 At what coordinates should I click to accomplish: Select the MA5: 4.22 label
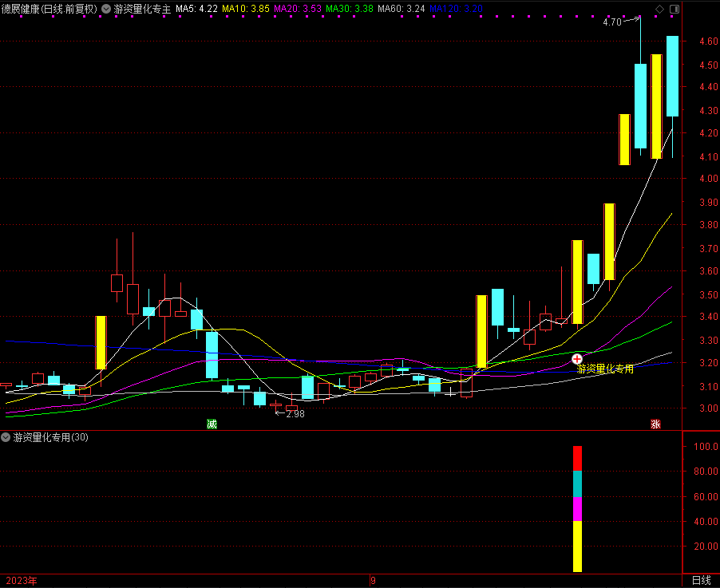[x=196, y=9]
